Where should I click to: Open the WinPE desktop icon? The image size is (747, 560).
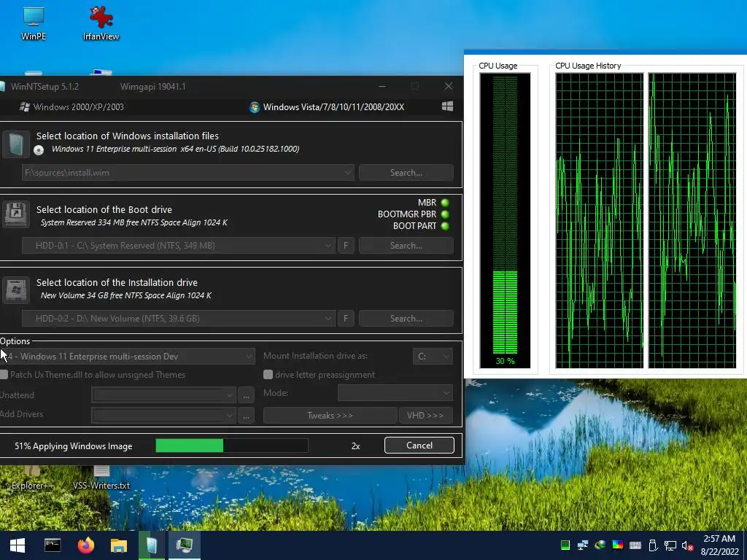click(34, 23)
